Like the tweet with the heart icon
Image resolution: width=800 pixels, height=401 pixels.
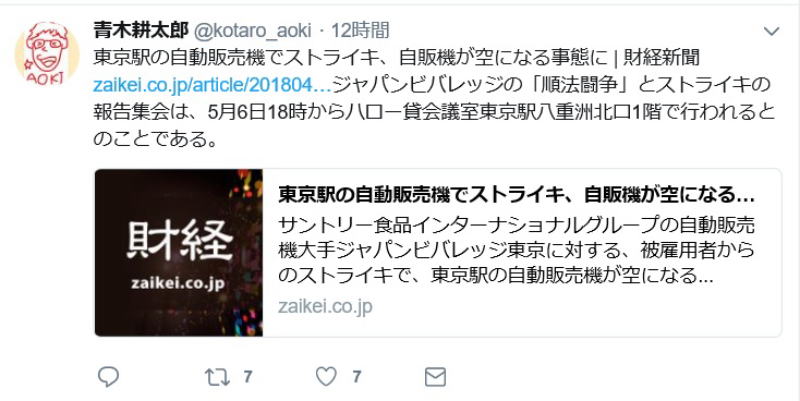[x=327, y=377]
